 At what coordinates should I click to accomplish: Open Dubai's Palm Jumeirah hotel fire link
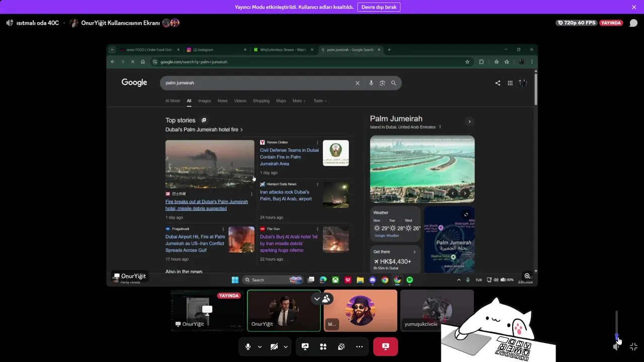pyautogui.click(x=204, y=129)
